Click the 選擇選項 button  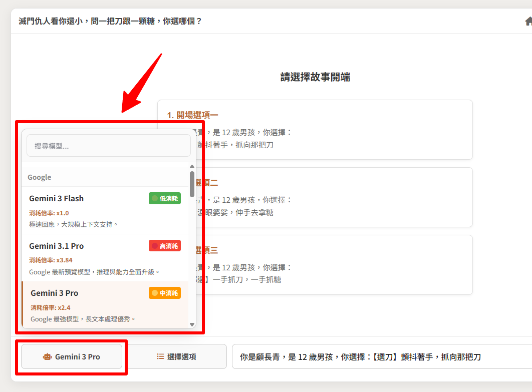pos(176,357)
